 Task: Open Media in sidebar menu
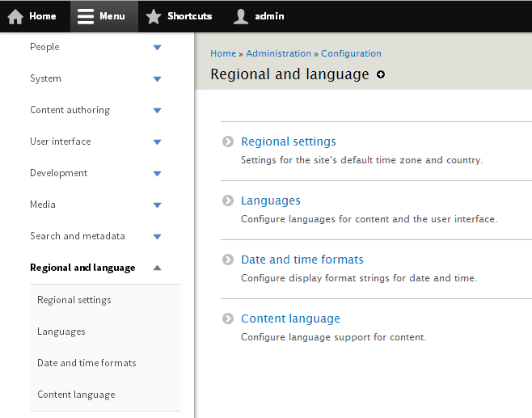[43, 205]
